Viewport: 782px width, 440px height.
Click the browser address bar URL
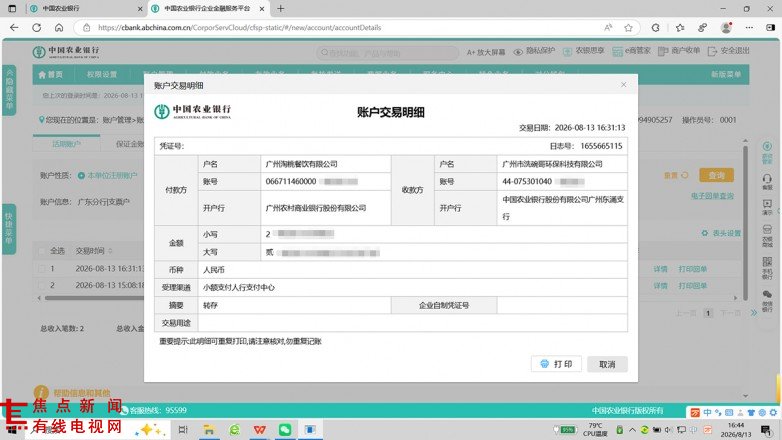click(239, 27)
